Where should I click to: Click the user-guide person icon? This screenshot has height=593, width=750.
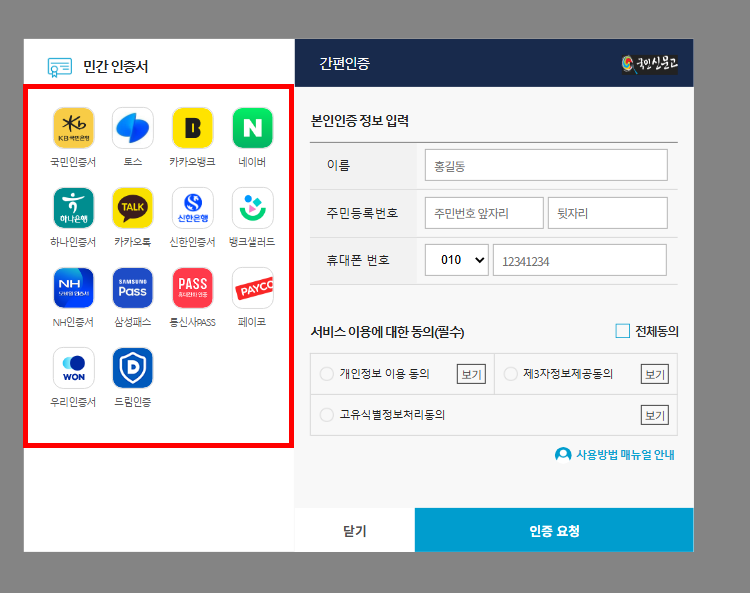click(x=563, y=454)
